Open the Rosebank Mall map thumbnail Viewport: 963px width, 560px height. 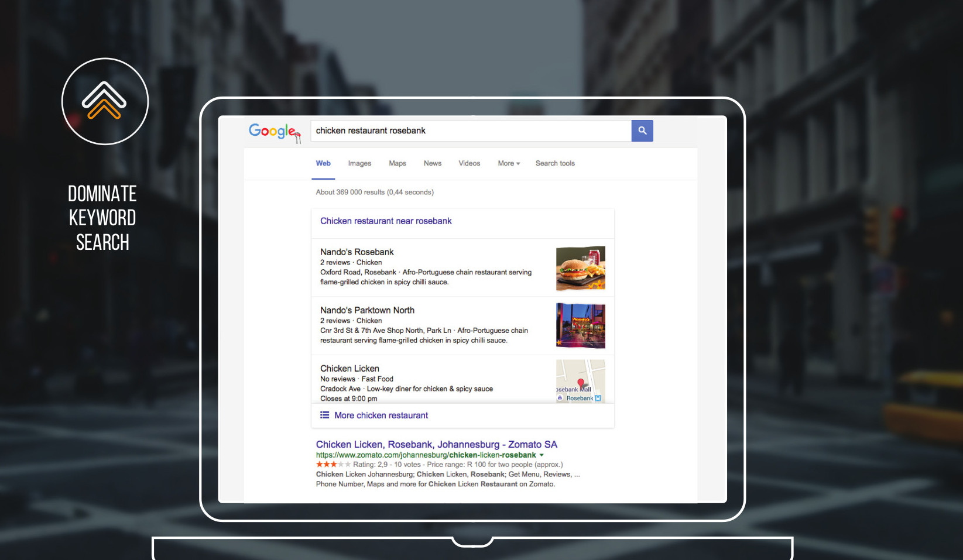click(x=580, y=381)
